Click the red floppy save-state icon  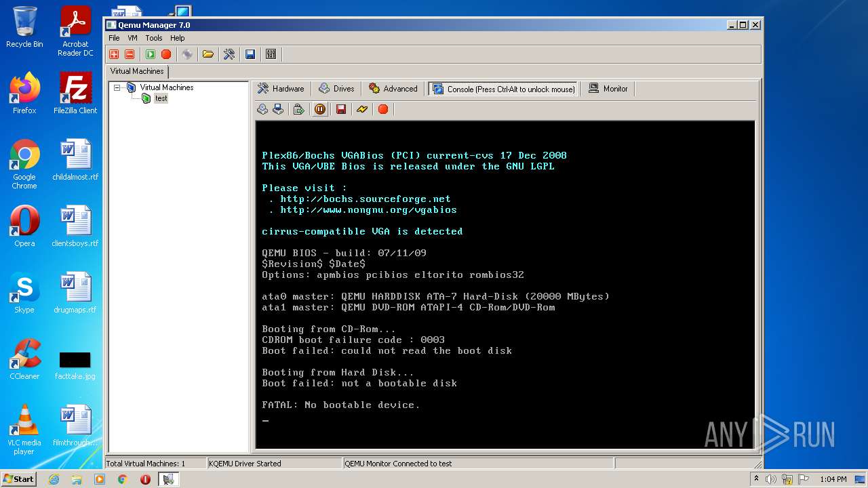(x=341, y=109)
